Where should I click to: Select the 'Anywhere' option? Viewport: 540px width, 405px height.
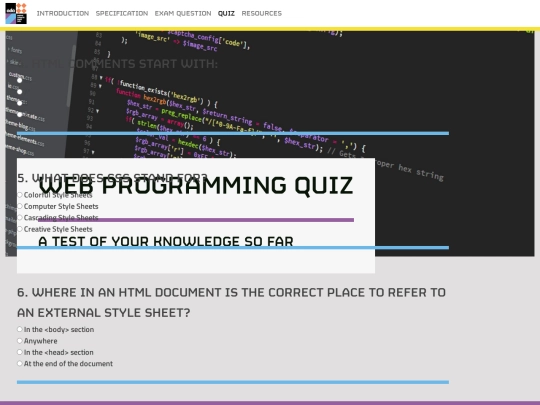(20, 341)
